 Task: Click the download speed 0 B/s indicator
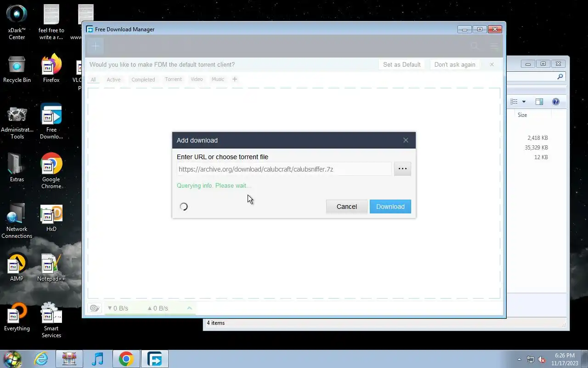pyautogui.click(x=118, y=308)
